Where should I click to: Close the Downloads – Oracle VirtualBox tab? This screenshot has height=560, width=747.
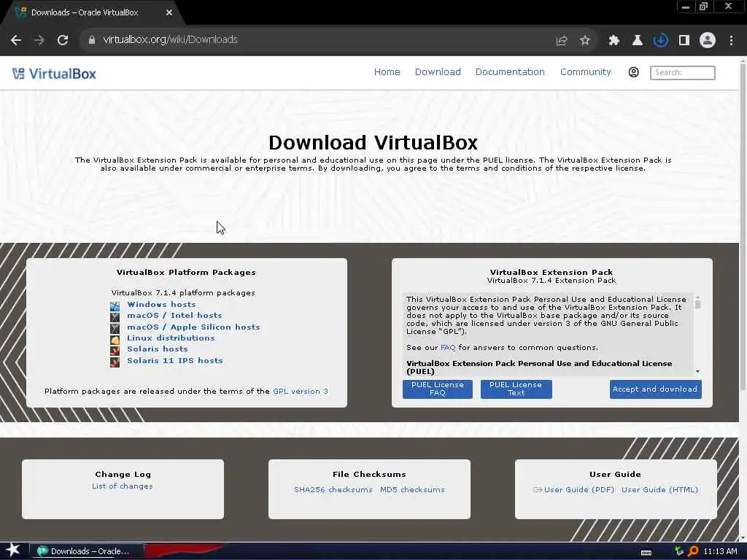tap(169, 13)
